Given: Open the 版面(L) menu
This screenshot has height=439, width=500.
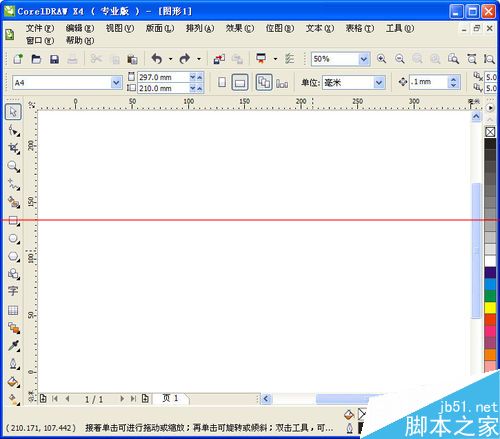Looking at the screenshot, I should point(160,28).
